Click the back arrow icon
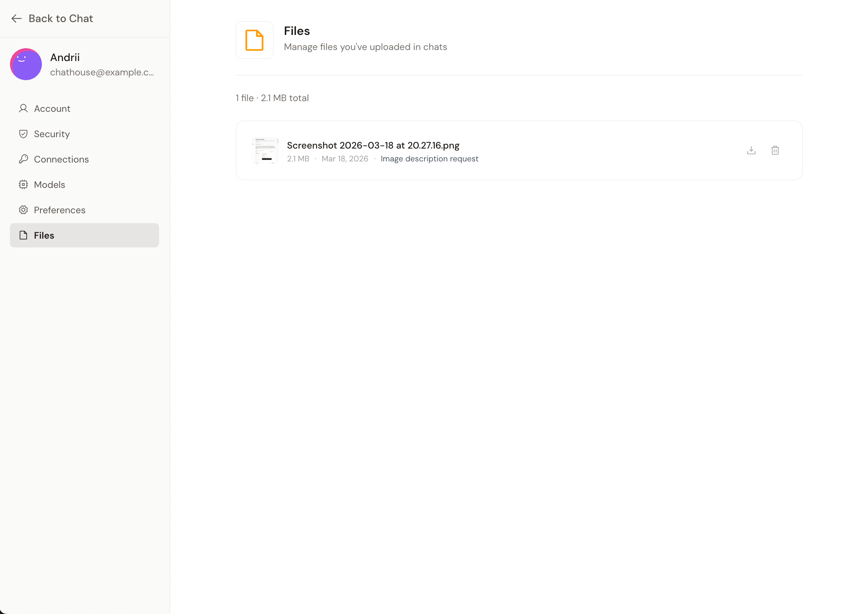868x614 pixels. tap(16, 18)
